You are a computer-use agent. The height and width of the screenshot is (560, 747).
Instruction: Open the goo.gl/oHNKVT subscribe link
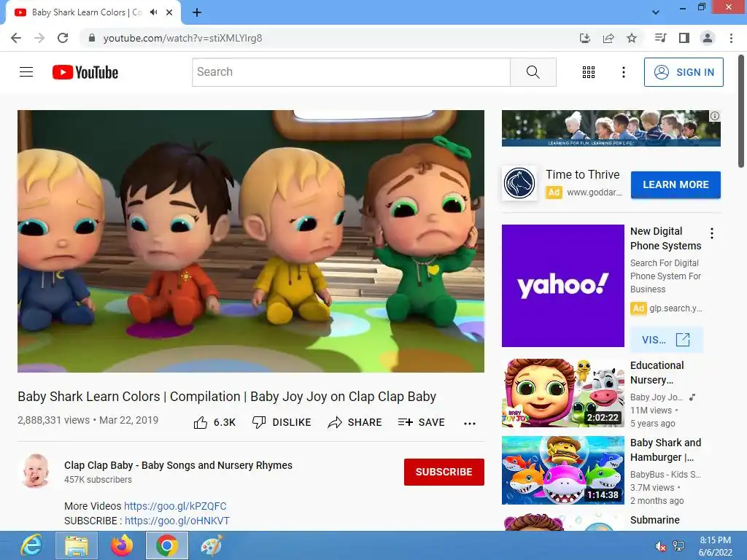[177, 521]
